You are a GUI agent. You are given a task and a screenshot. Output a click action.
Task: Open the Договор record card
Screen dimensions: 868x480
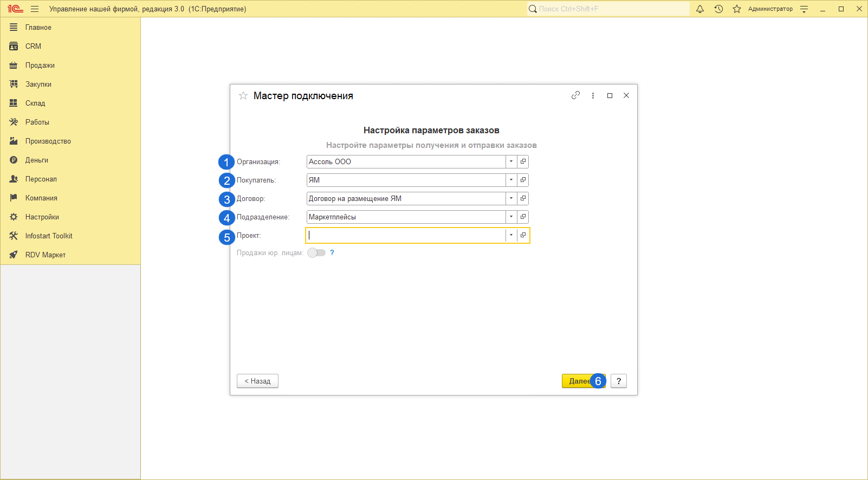point(523,198)
